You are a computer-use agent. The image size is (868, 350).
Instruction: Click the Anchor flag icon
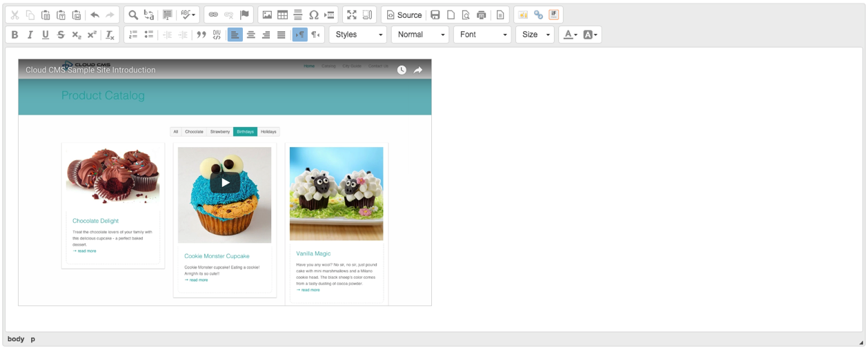click(244, 14)
